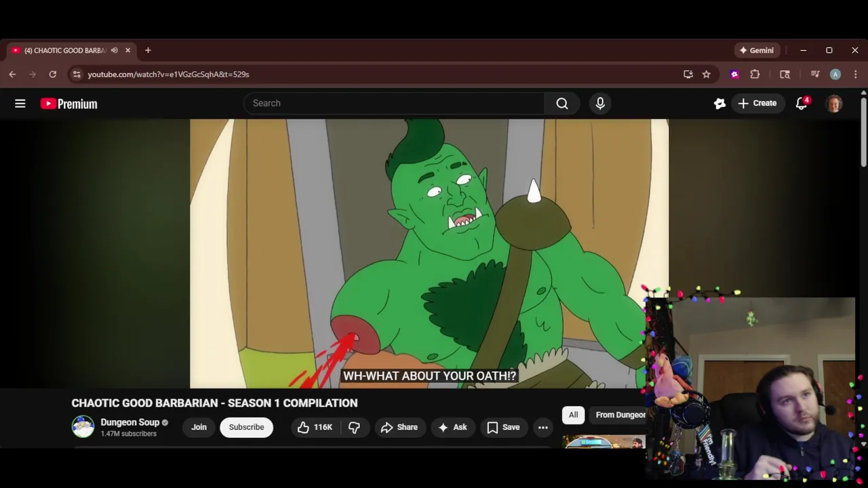Open the media controls icon in toolbar
The width and height of the screenshot is (868, 488).
pos(815,74)
